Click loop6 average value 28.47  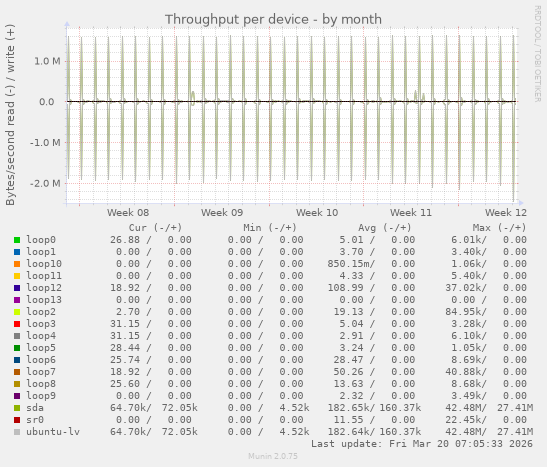[x=348, y=360]
